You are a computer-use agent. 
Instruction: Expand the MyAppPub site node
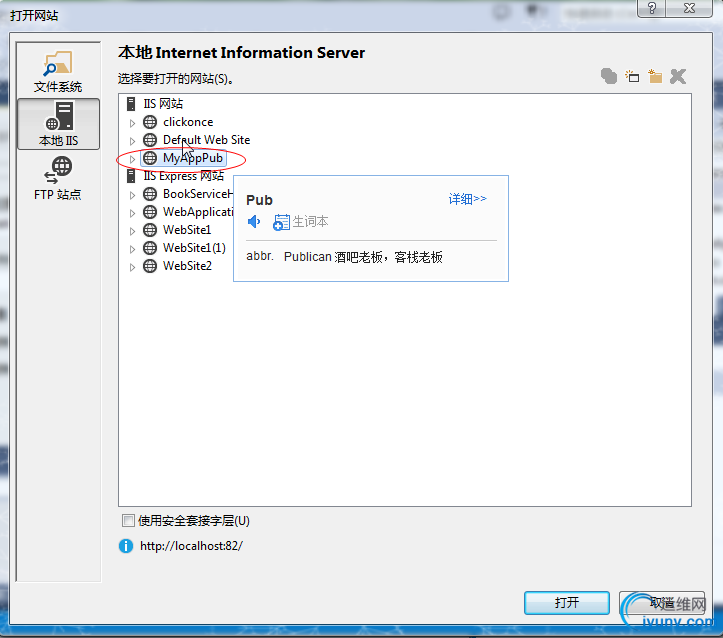click(x=132, y=159)
